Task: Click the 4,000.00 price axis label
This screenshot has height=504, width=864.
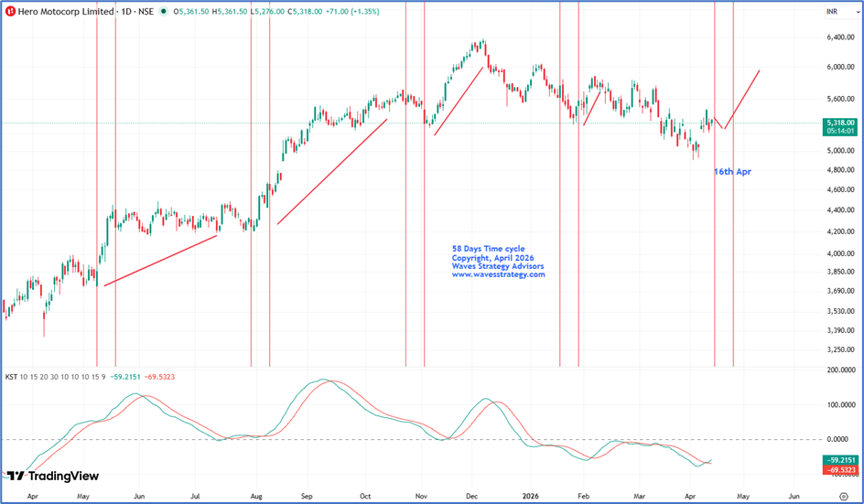Action: coord(839,254)
